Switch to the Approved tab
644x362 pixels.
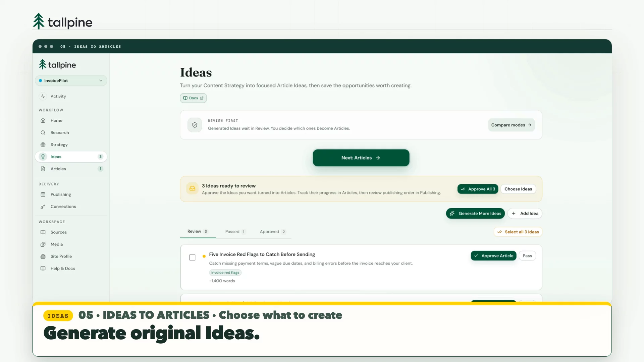(273, 231)
